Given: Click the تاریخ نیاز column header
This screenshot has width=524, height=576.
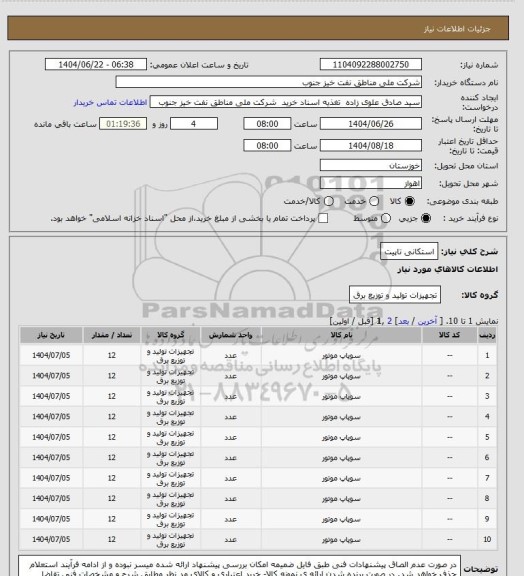Looking at the screenshot, I should tap(51, 335).
